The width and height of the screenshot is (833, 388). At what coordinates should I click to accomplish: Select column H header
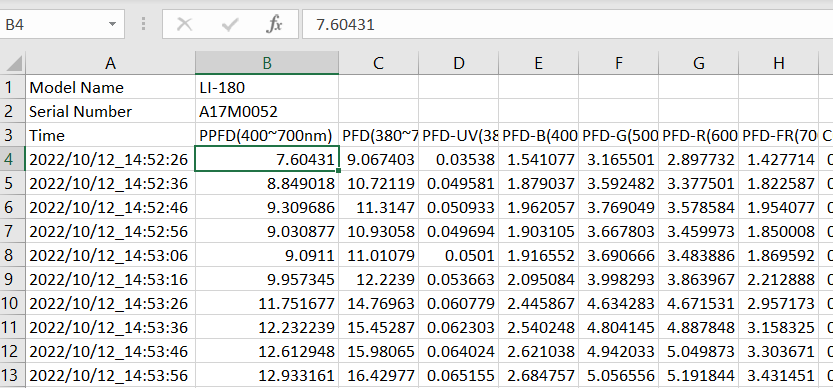(x=778, y=63)
